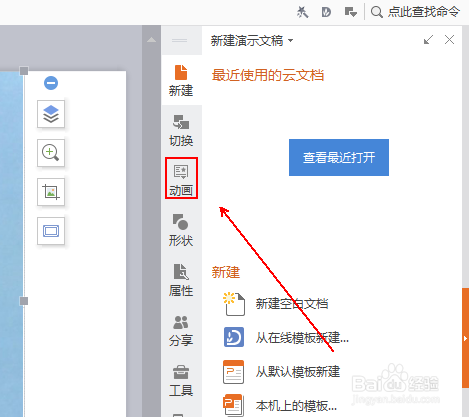Select the picture crop icon
Viewport: 469px width, 417px height.
tap(51, 192)
